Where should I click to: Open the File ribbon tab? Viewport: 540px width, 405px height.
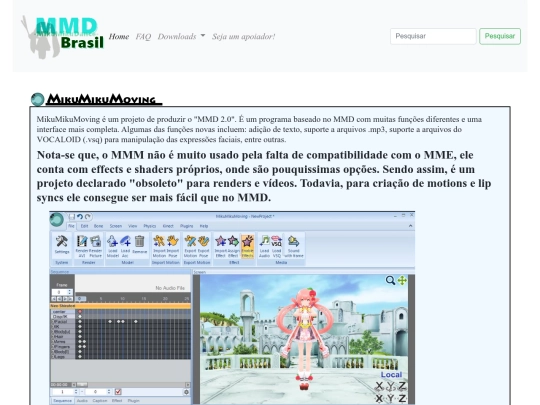pos(71,226)
